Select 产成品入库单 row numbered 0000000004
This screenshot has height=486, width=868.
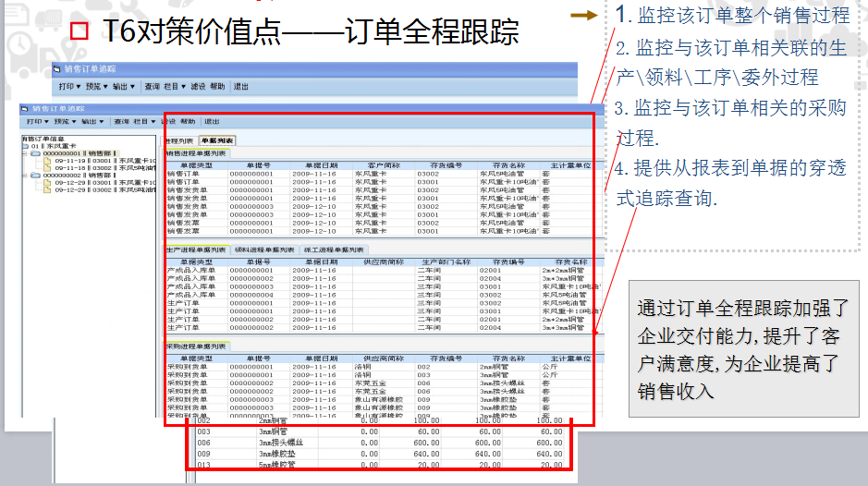383,295
